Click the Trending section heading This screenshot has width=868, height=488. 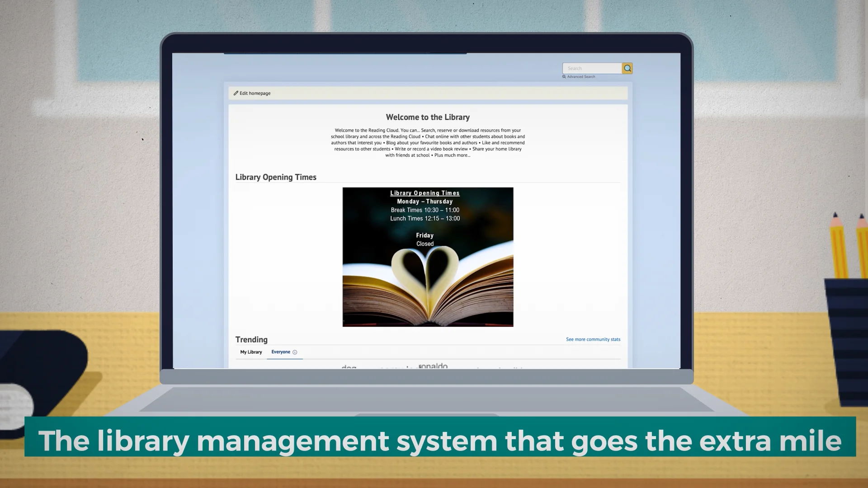click(x=251, y=340)
